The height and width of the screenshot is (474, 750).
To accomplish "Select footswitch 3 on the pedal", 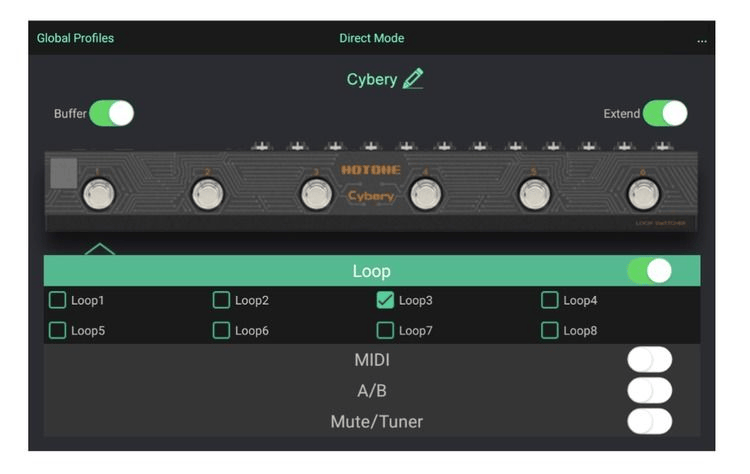I will point(316,194).
